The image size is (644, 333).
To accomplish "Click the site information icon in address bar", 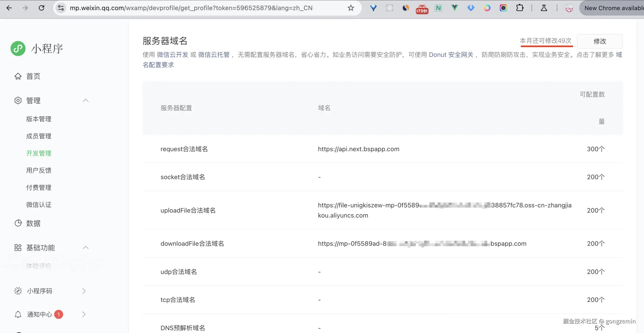I will coord(61,8).
